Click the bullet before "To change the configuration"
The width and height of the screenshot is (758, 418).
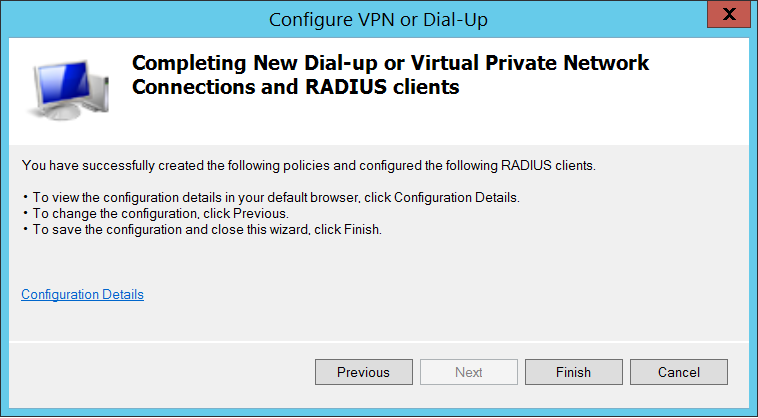click(x=24, y=213)
